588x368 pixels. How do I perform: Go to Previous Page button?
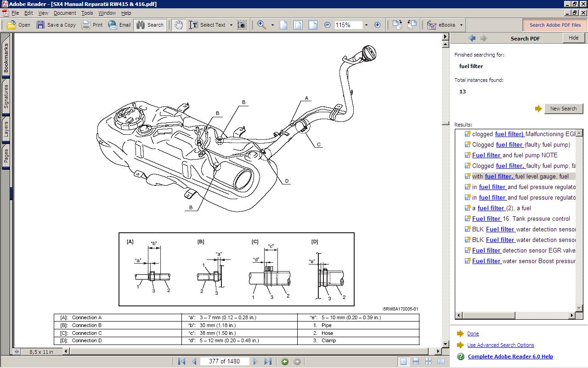coord(194,362)
